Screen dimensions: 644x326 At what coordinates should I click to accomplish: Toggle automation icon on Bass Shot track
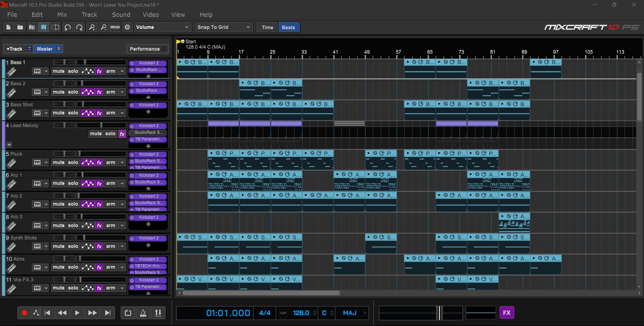88,113
